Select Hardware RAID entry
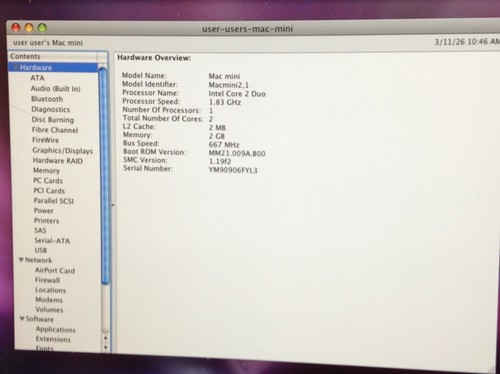This screenshot has height=374, width=500. coord(58,161)
